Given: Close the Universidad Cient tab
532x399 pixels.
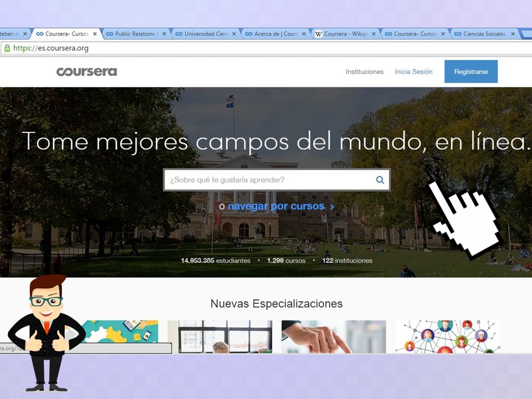Looking at the screenshot, I should click(x=234, y=34).
